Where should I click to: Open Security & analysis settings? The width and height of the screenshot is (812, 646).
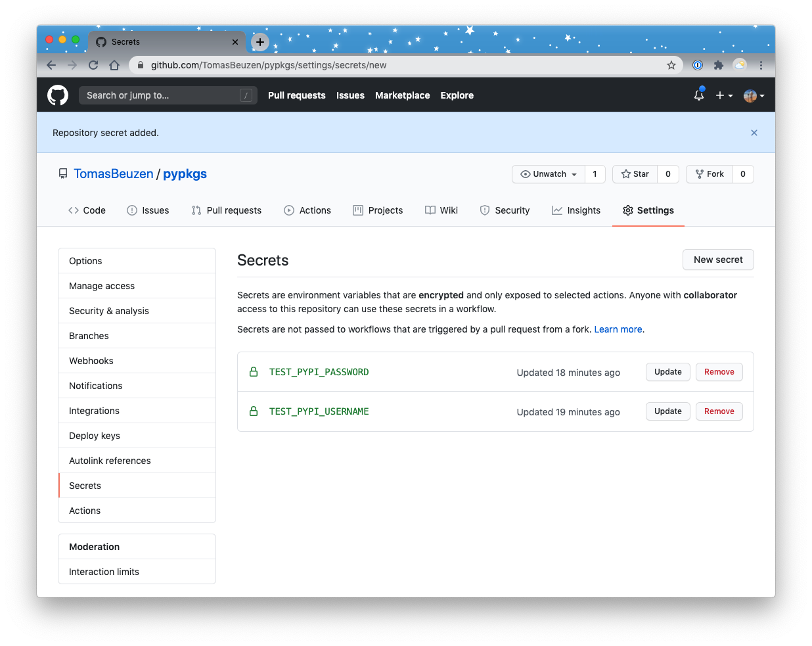click(x=137, y=311)
